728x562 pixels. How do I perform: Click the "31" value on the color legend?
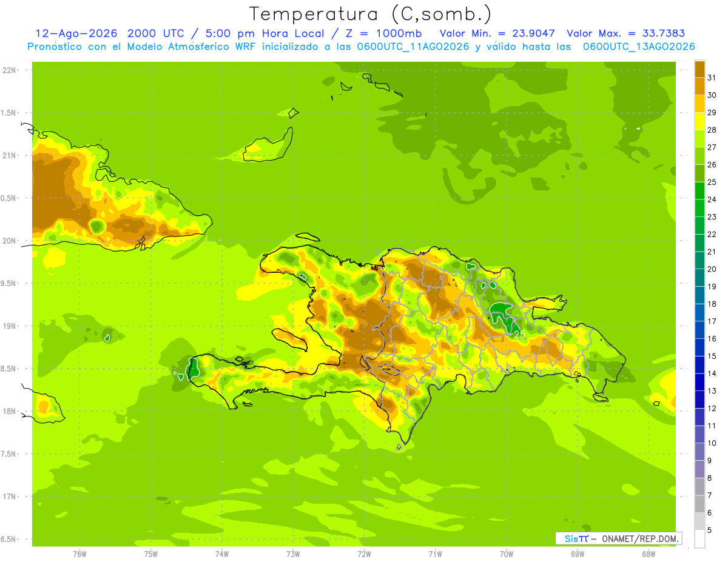[x=712, y=78]
